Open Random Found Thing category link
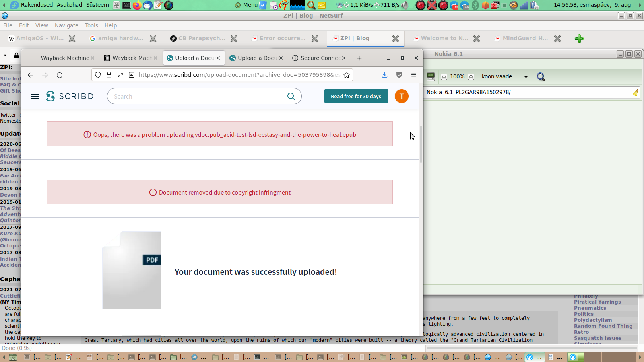 (x=603, y=326)
